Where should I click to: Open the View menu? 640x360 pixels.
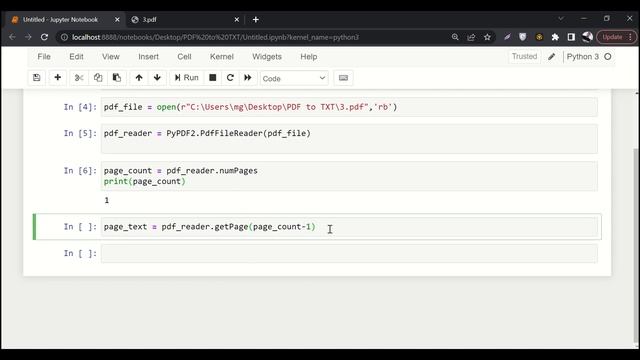point(111,57)
